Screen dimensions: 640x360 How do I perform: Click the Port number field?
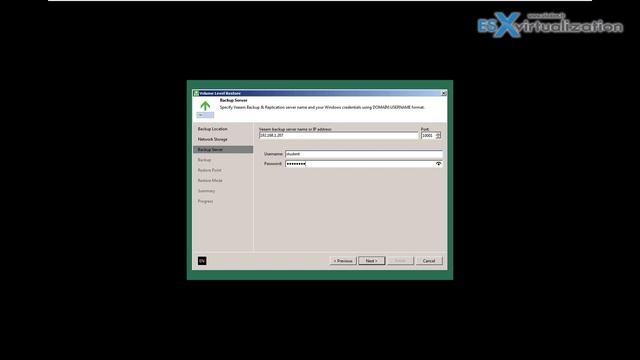(x=429, y=136)
